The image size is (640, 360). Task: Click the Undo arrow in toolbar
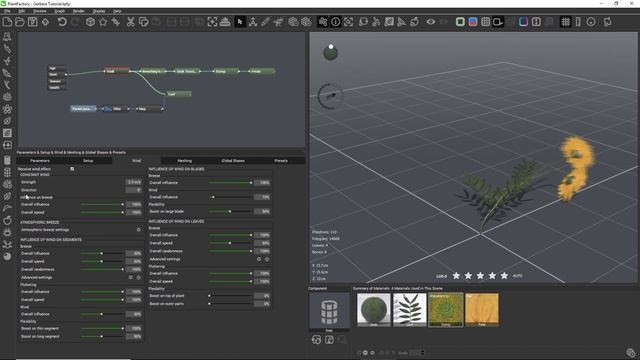coord(62,22)
